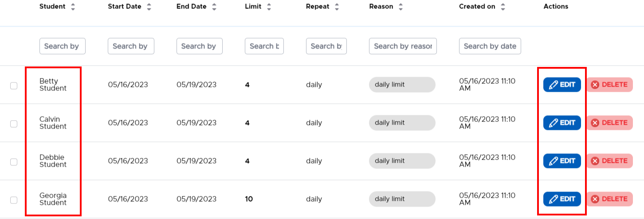Screen dimensions: 644x219
Task: Edit Georgia Student's limit row
Action: 562,199
